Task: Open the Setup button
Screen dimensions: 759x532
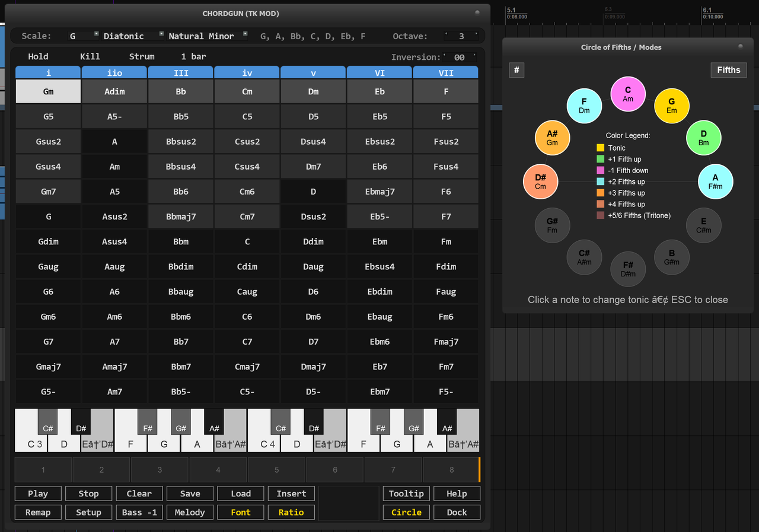Action: [x=88, y=512]
